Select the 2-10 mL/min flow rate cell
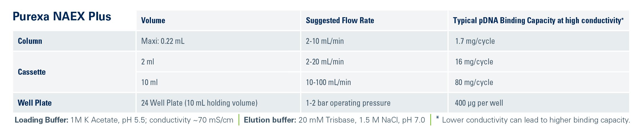The height and width of the screenshot is (134, 644). pos(374,41)
